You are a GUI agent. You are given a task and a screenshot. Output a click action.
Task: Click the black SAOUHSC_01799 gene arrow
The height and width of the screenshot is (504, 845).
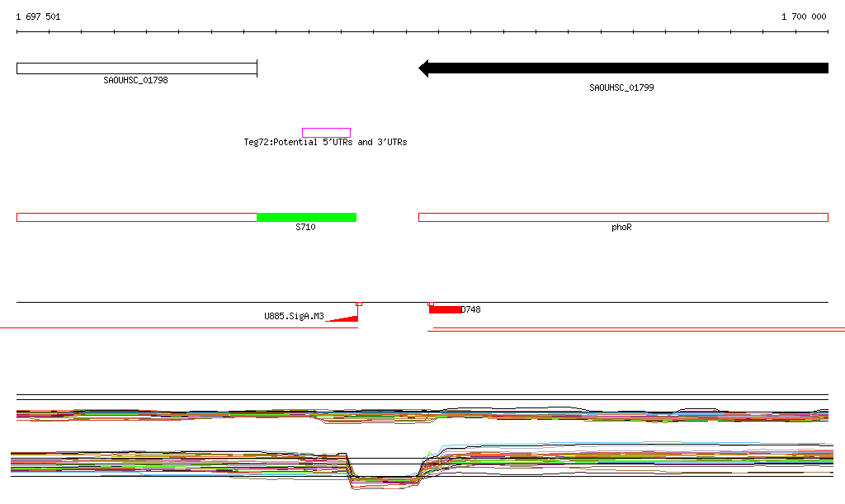[624, 68]
